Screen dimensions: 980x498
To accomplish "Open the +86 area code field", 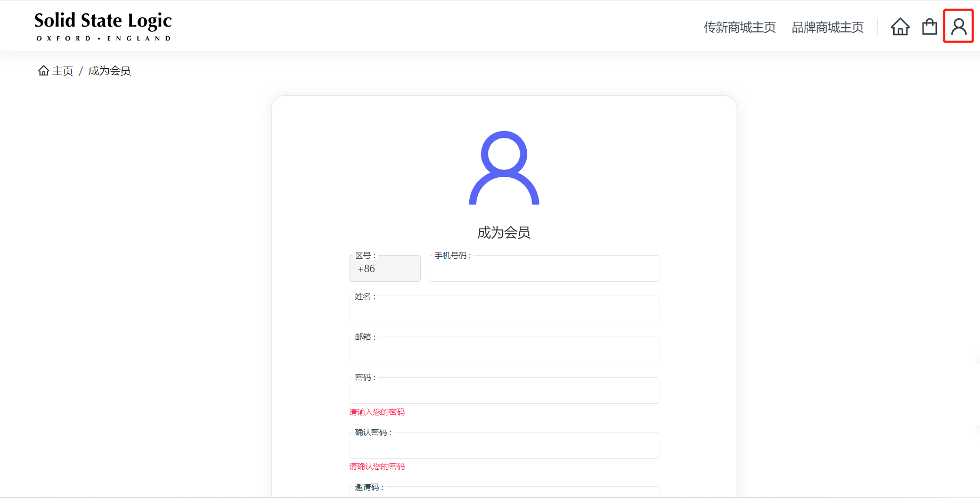I will [x=385, y=269].
